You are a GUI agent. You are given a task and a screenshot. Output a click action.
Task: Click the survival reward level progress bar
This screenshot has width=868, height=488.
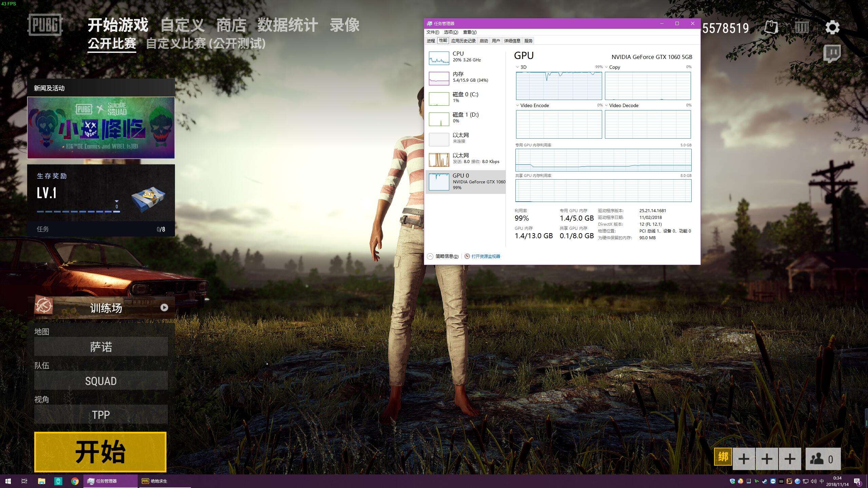click(78, 211)
